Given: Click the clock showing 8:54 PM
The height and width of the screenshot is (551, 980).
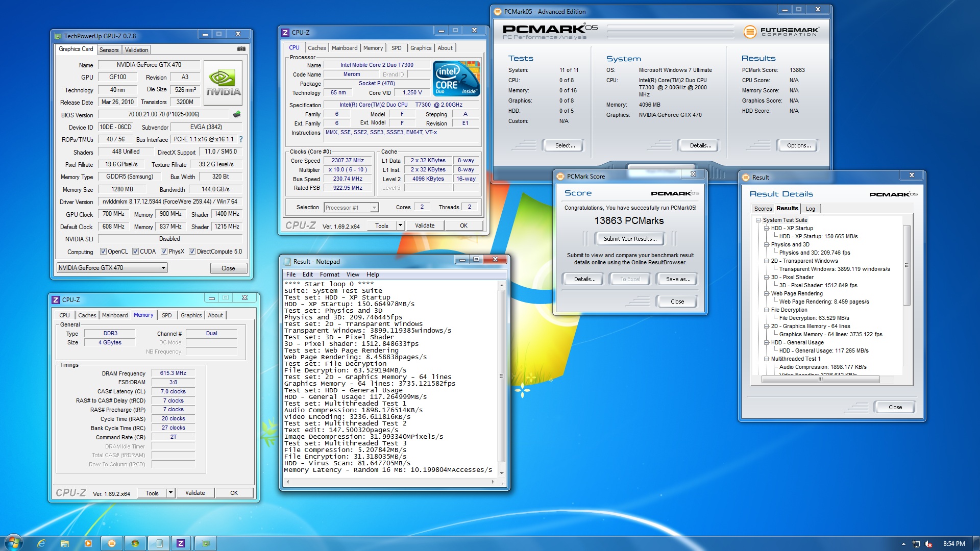Looking at the screenshot, I should (x=953, y=544).
